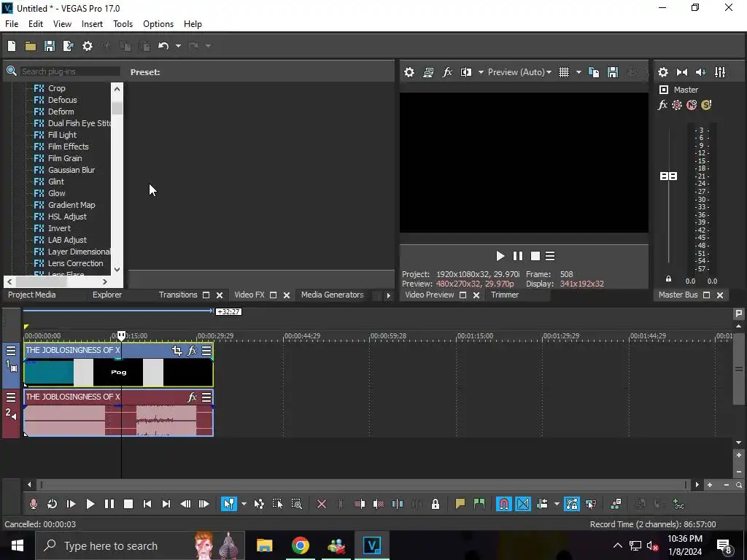The image size is (747, 560).
Task: Click the Dim Output speaker icon
Action: click(x=701, y=72)
